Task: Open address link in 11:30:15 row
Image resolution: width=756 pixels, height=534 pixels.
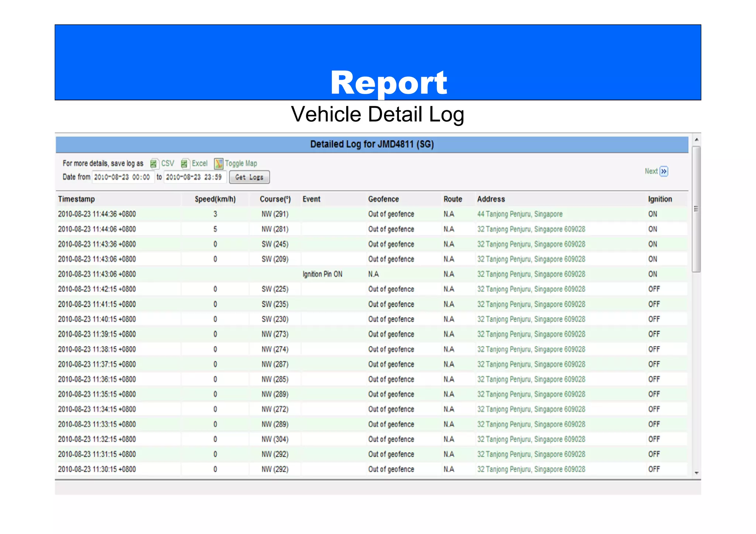Action: coord(531,469)
